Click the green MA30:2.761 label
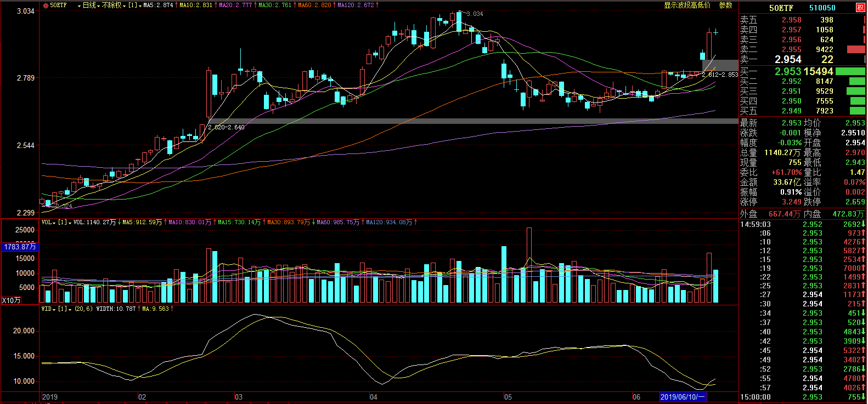Screen dimensions: 868x404 275,5
